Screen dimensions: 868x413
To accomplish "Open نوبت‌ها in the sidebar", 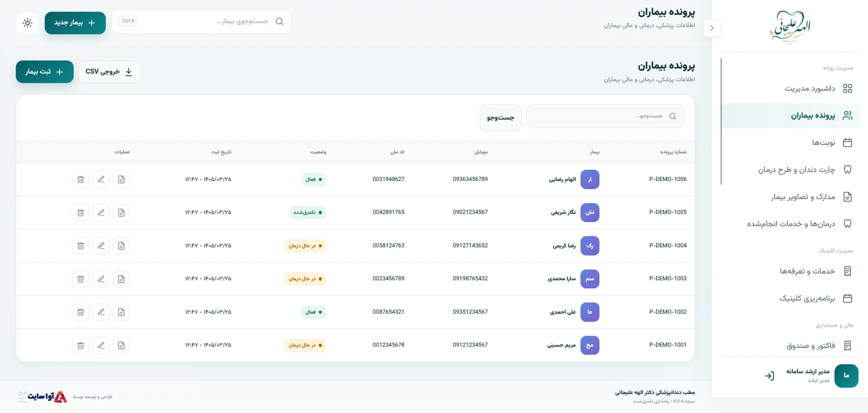I will (790, 143).
